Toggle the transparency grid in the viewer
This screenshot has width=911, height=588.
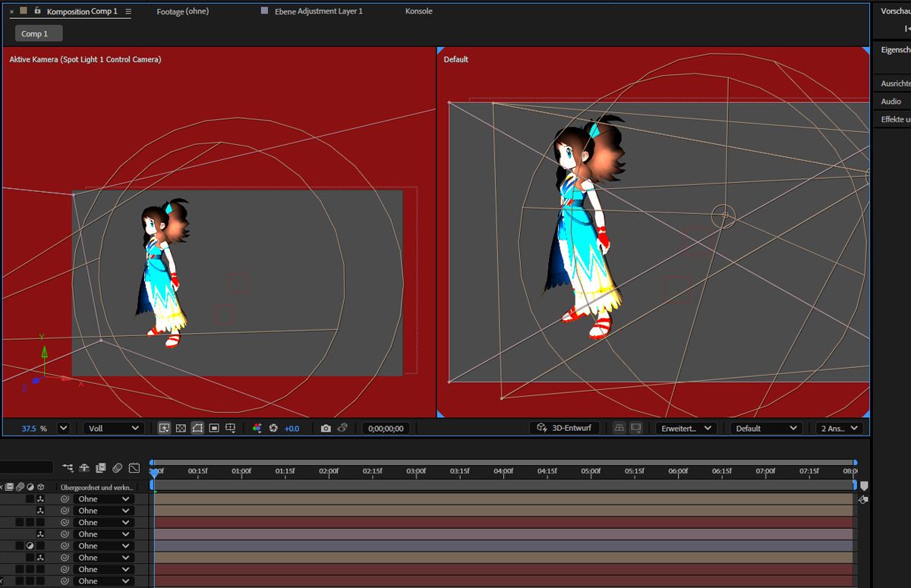coord(181,429)
